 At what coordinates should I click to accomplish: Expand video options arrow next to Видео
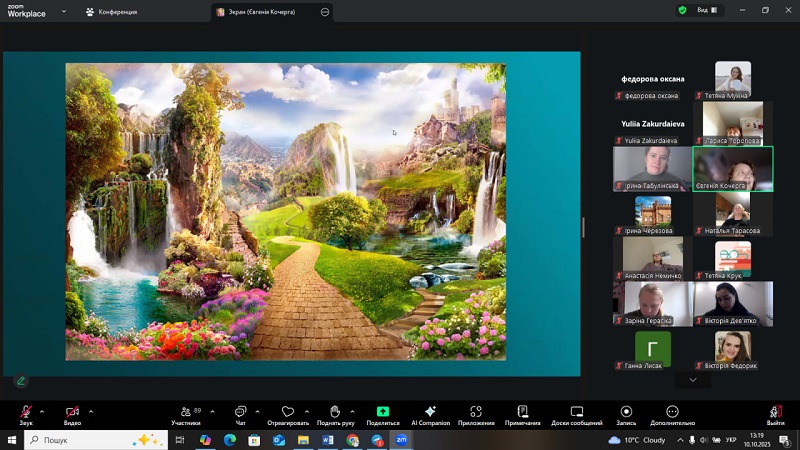point(91,410)
